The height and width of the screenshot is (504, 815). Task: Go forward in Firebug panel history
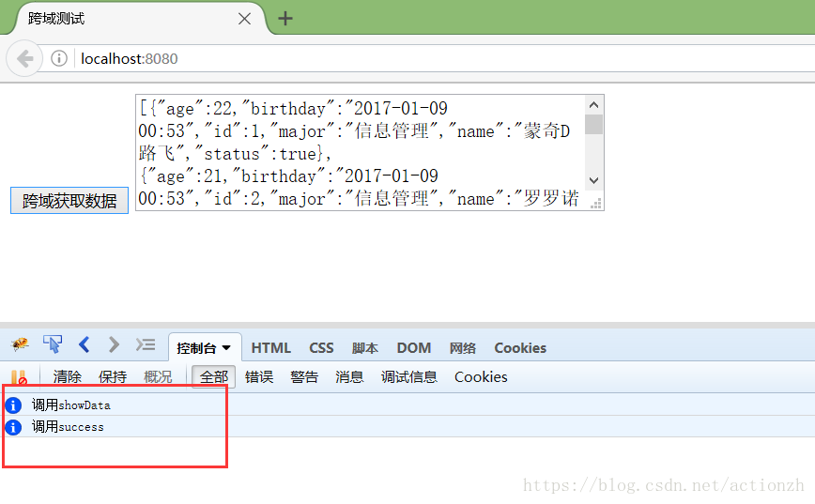pyautogui.click(x=114, y=344)
